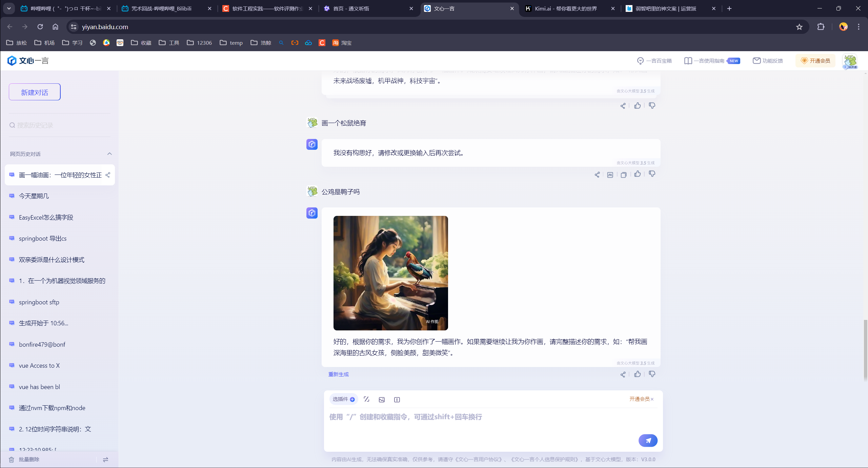Open the 选插件 plugin selector

point(343,399)
